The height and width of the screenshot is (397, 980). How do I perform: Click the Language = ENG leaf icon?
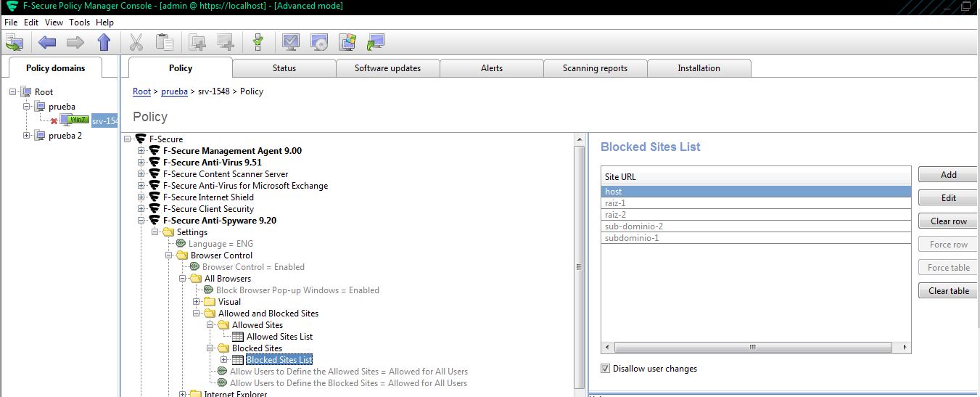click(x=181, y=244)
